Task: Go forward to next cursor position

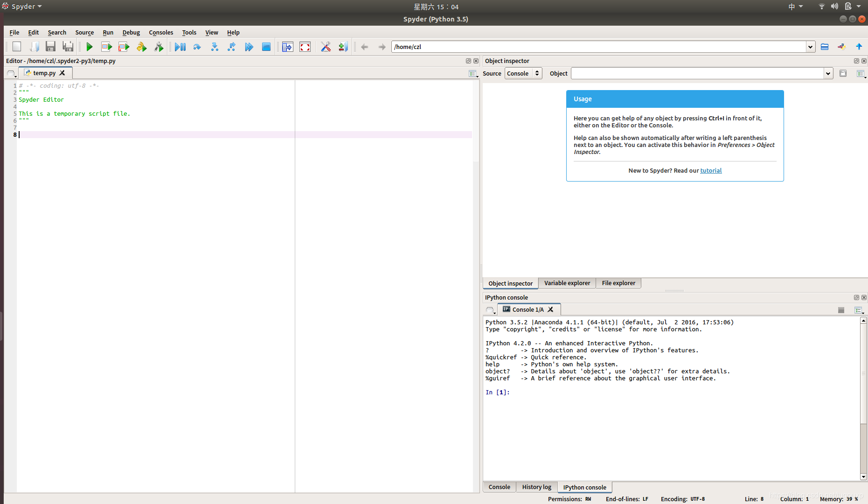Action: [382, 47]
